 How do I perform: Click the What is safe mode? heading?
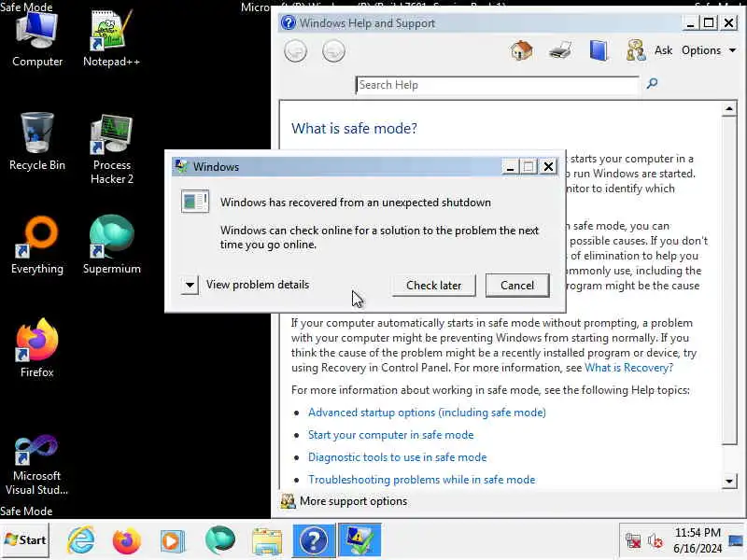[x=354, y=128]
